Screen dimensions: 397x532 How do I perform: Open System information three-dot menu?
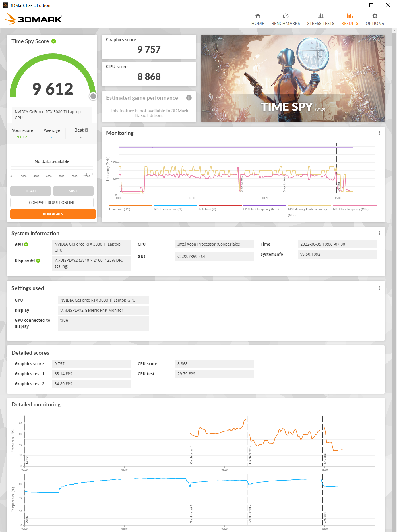(x=379, y=233)
